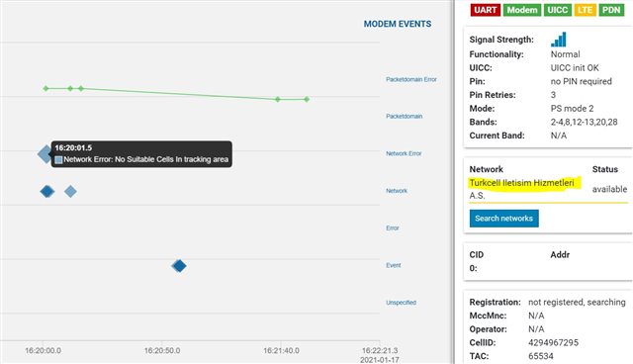Click the UART status badge
This screenshot has height=364, width=633.
(486, 10)
